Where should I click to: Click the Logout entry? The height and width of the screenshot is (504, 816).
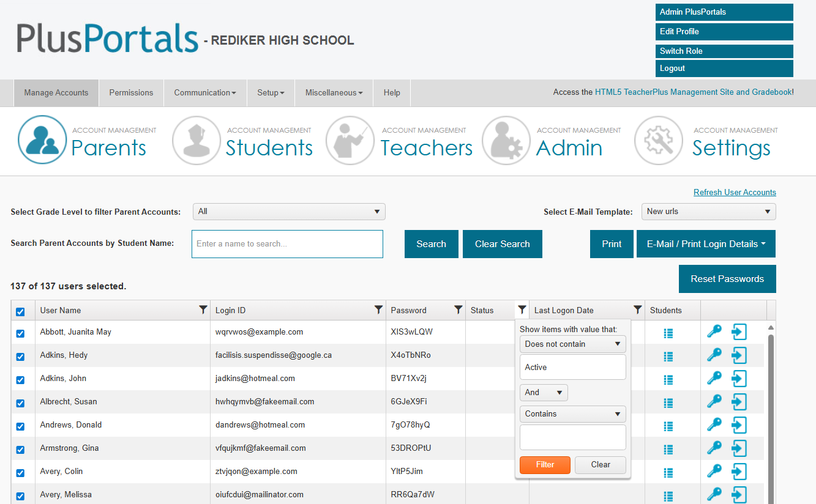(x=724, y=69)
